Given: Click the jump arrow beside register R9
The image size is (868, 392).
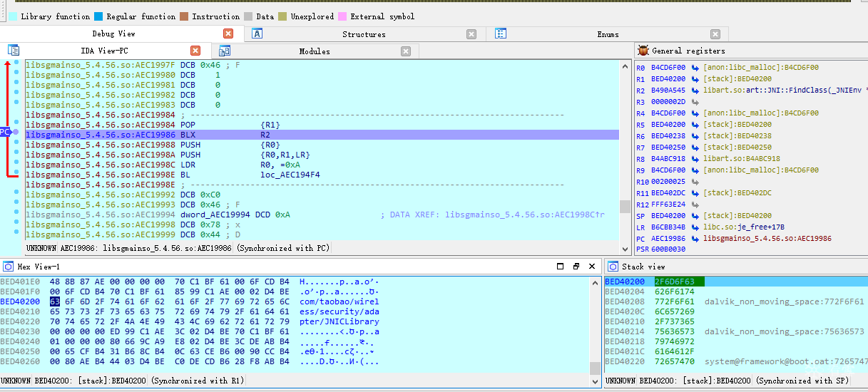Looking at the screenshot, I should click(x=695, y=170).
